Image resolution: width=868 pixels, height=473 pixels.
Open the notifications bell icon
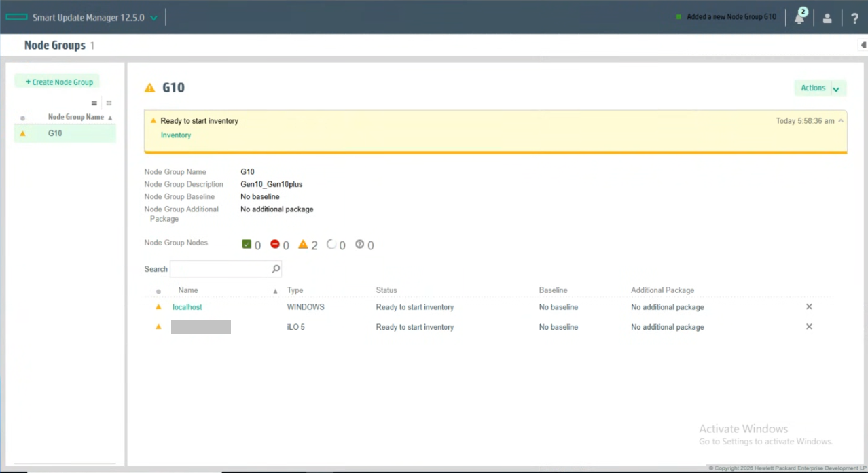tap(799, 18)
